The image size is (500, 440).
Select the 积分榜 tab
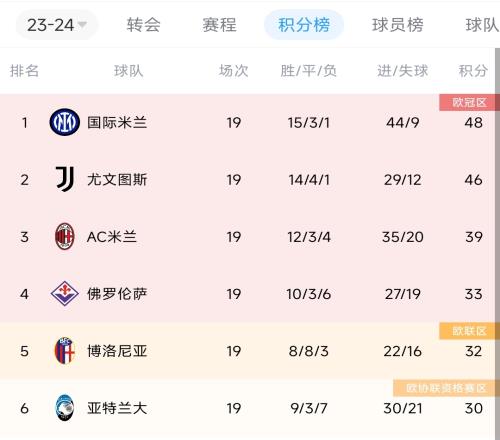[304, 25]
